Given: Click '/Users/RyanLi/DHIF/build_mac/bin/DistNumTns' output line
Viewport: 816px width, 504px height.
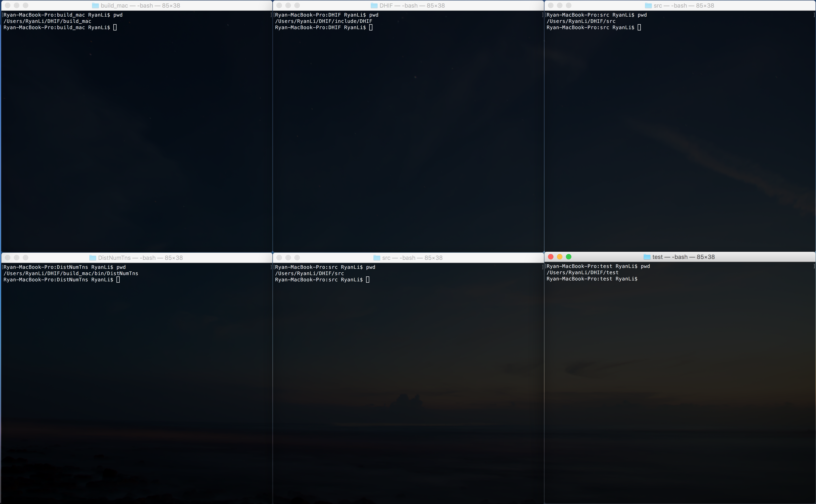Looking at the screenshot, I should coord(71,273).
